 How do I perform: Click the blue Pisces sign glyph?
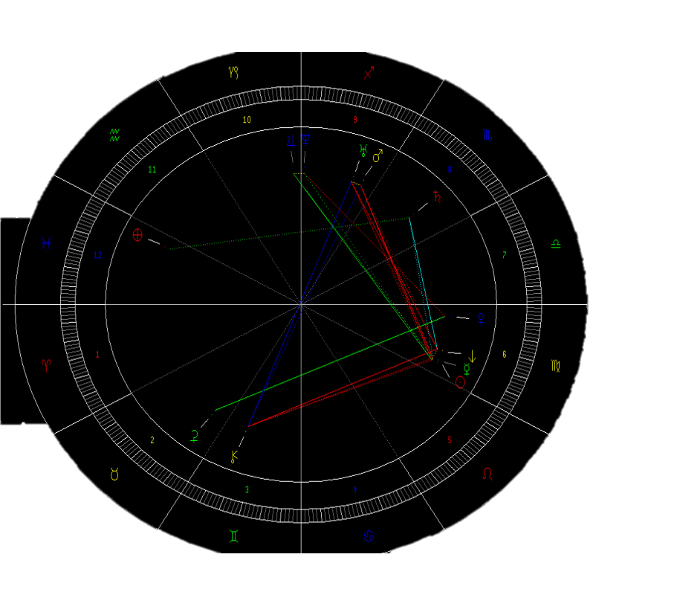[46, 243]
